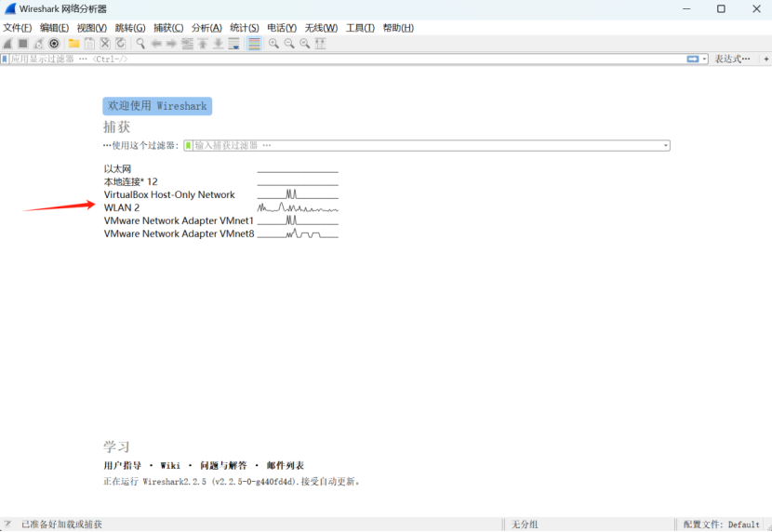Click the WLAN 2 traffic sparkline
This screenshot has height=532, width=772.
coord(298,207)
